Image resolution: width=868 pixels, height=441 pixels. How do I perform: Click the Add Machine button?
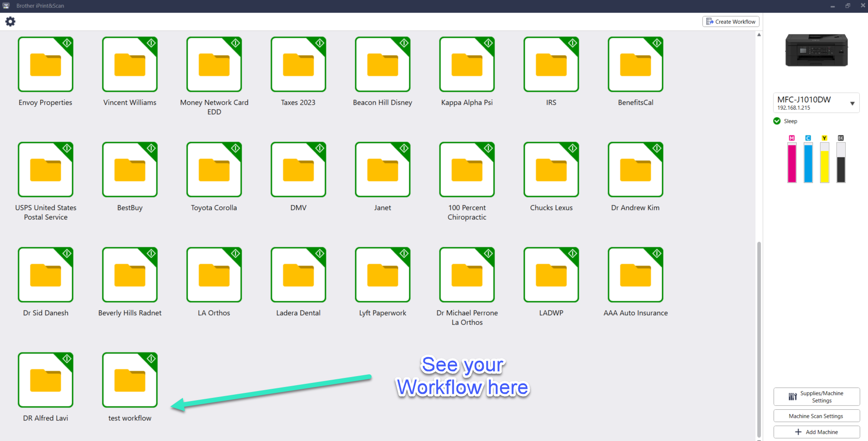(x=816, y=432)
